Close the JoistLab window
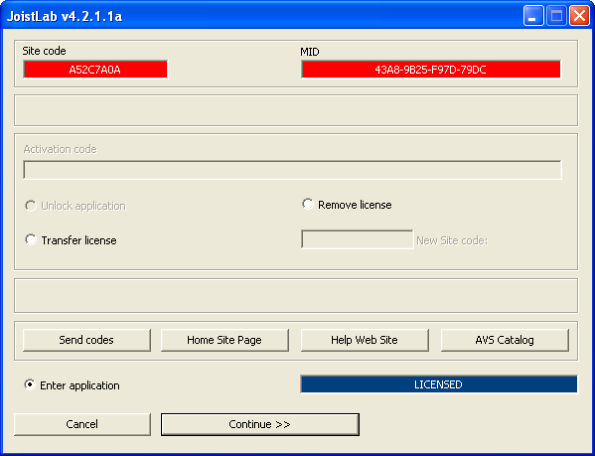Image resolution: width=595 pixels, height=456 pixels. [x=579, y=16]
